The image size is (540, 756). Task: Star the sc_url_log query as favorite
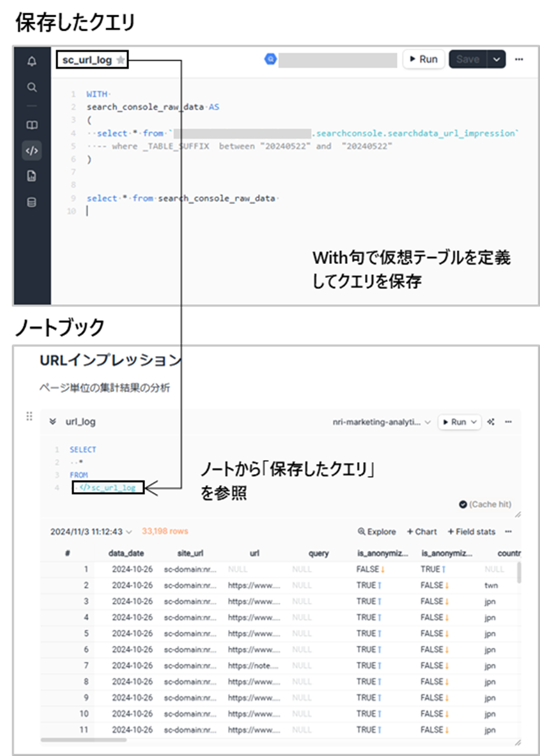pyautogui.click(x=121, y=60)
